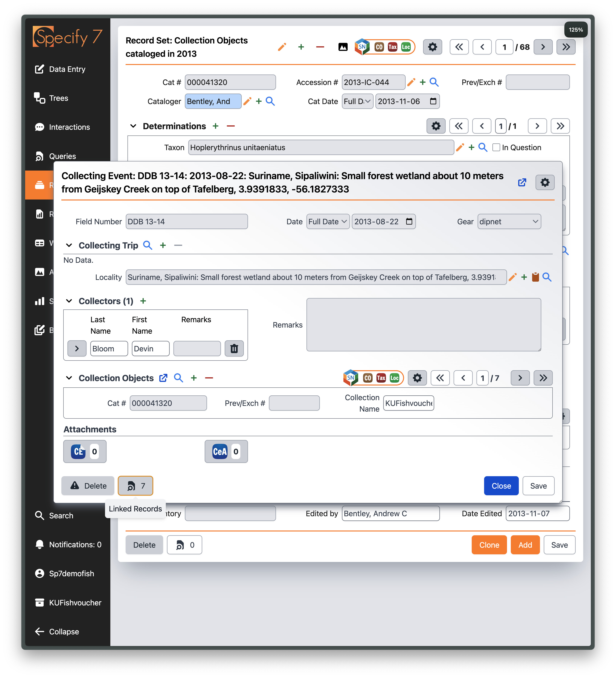Open collecting event Full Date precision dropdown
Image resolution: width=616 pixels, height=678 pixels.
[328, 222]
